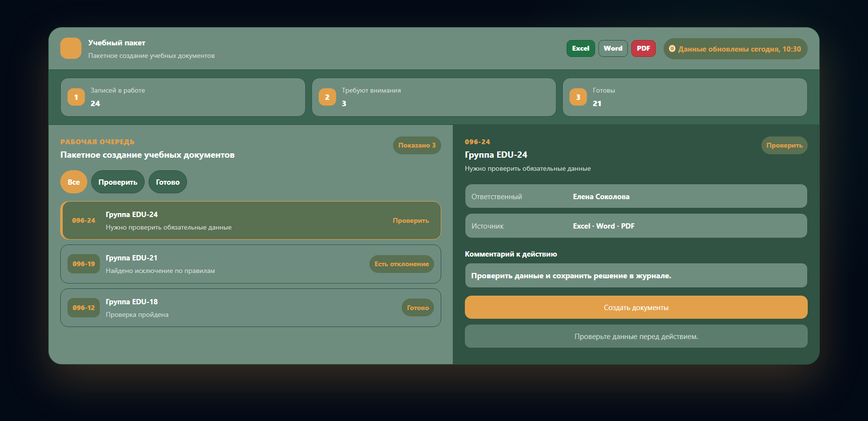
Task: Select the Группа EDU-24 queue row
Action: pos(251,220)
